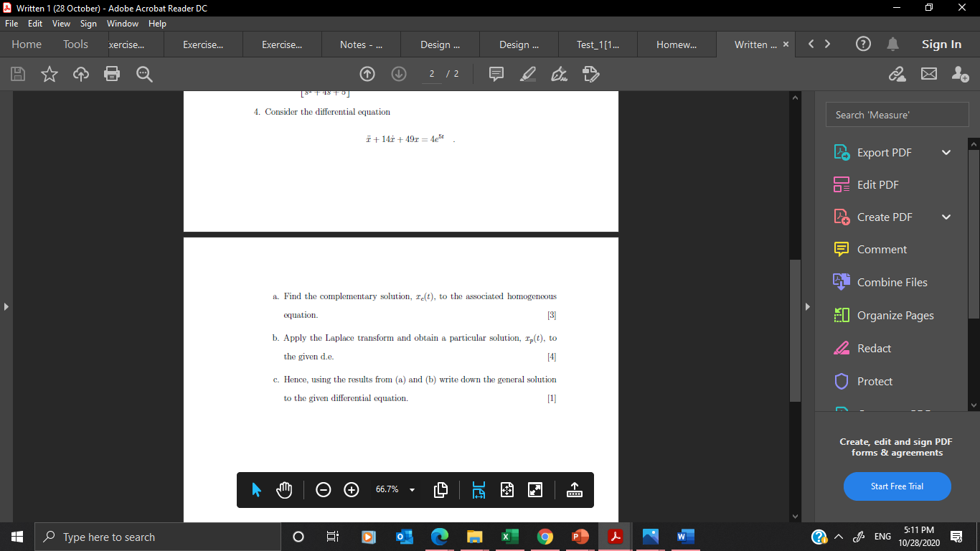This screenshot has height=551, width=980.
Task: Toggle the left navigation pane open
Action: (6, 306)
